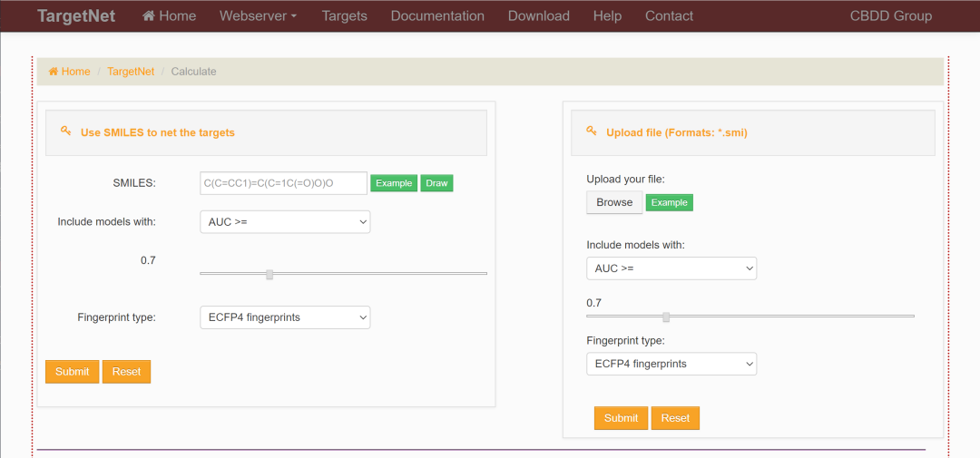
Task: Open the Download menu item
Action: coord(539,16)
